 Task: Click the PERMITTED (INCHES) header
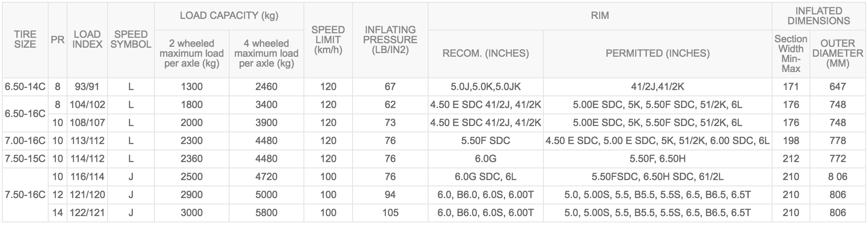coord(657,54)
